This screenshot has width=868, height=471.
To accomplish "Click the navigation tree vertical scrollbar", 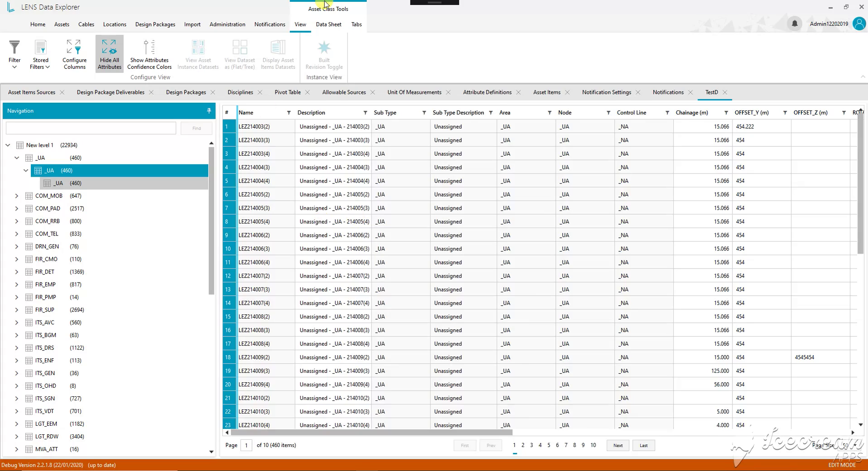I will 211,221.
